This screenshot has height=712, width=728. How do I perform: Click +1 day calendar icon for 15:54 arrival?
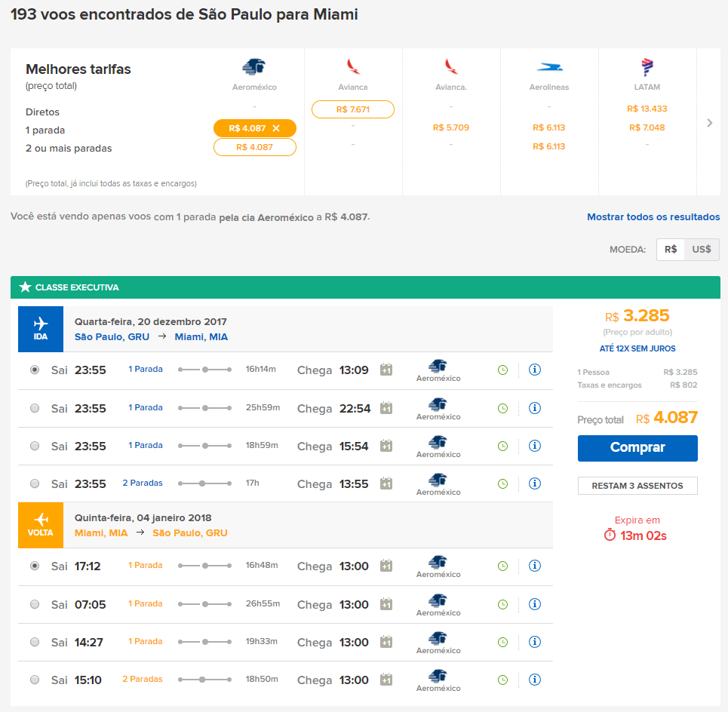coord(386,446)
